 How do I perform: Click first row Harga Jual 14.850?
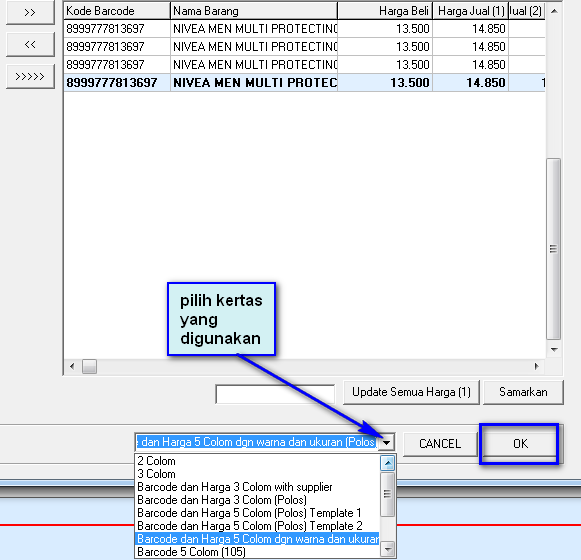[471, 29]
